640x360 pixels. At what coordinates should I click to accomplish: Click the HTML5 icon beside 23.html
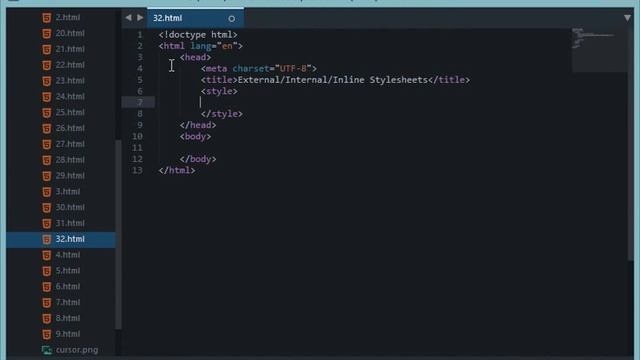pos(47,81)
